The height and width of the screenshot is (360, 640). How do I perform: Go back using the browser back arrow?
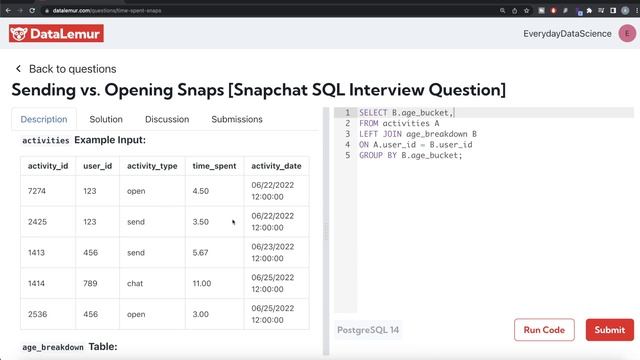click(x=8, y=11)
